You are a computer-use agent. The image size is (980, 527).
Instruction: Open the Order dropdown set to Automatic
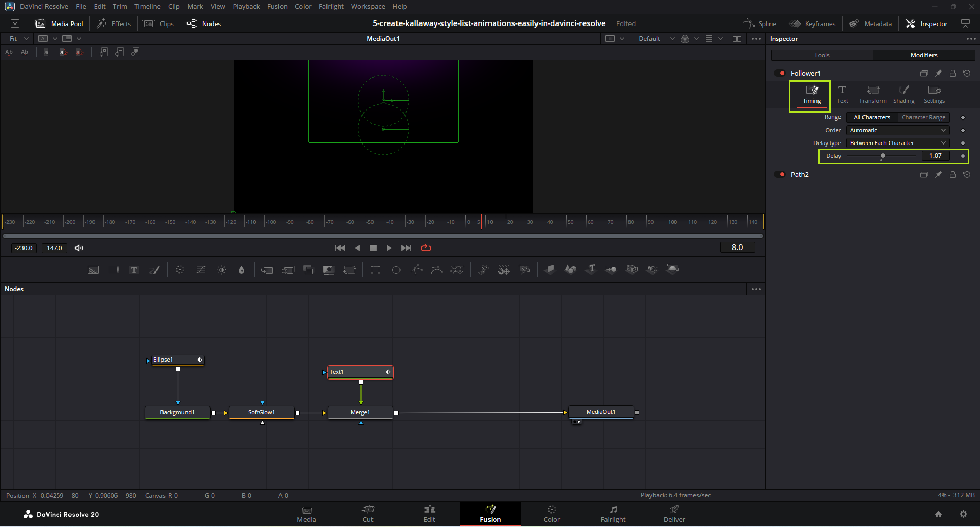(x=897, y=130)
